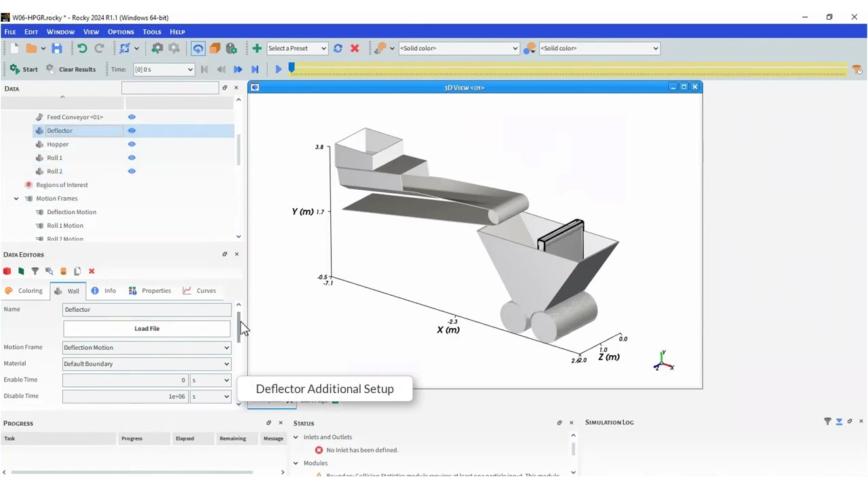Viewport: 868px width, 488px height.
Task: Click the blue arrows layout icon in toolbar
Action: [125, 48]
